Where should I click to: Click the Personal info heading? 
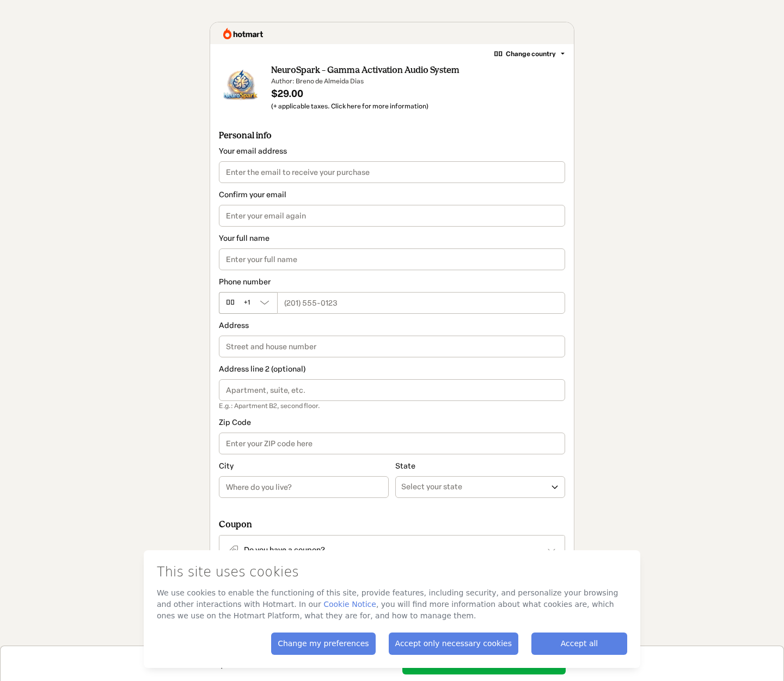[245, 135]
